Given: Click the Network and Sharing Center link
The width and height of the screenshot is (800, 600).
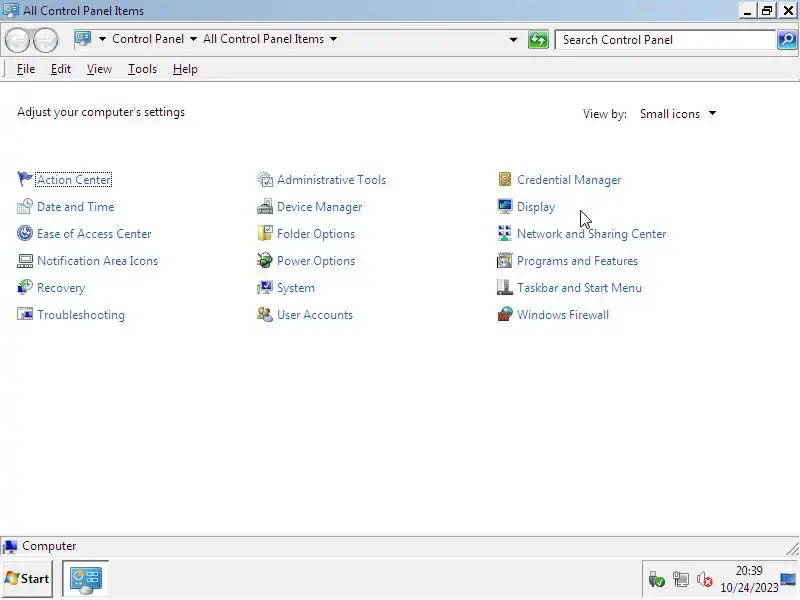Looking at the screenshot, I should tap(591, 234).
